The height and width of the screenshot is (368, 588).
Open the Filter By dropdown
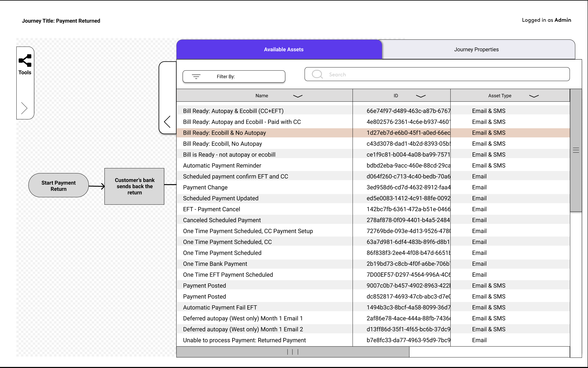[234, 77]
